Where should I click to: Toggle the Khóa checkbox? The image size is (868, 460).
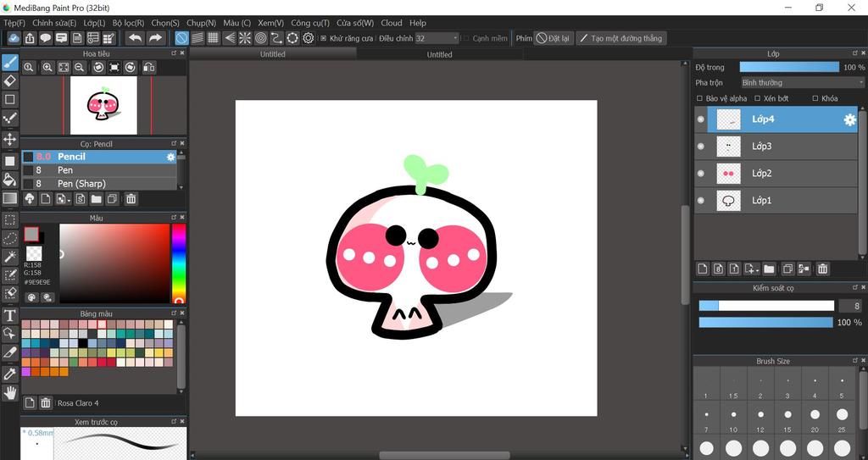[x=815, y=98]
